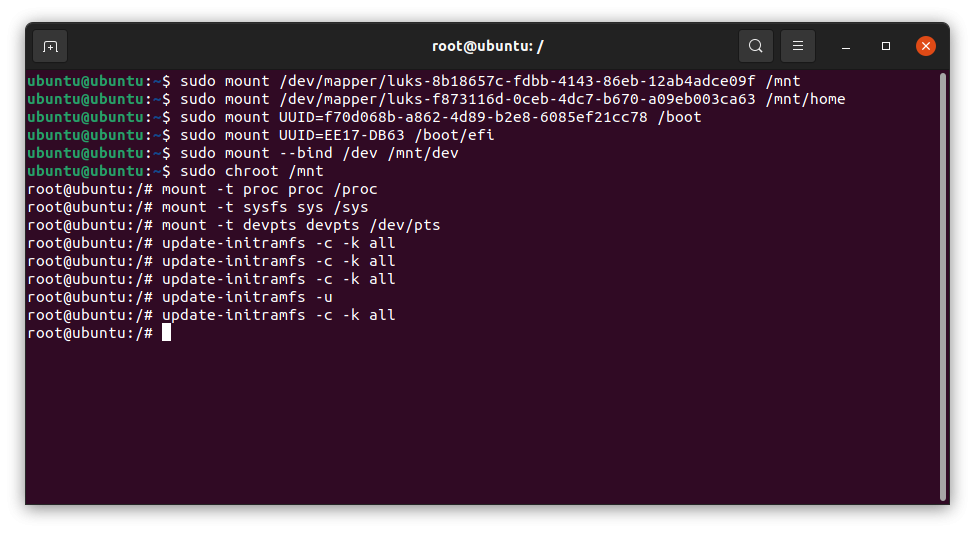
Task: Click the vertical scrollbar on right edge
Action: pos(943,286)
